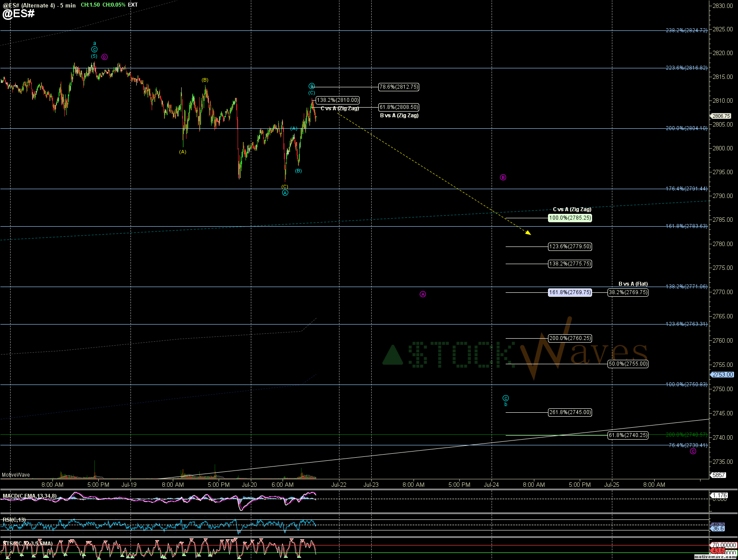This screenshot has width=738, height=560.
Task: Click the B vs A (Zig Zag) caption
Action: coord(399,116)
